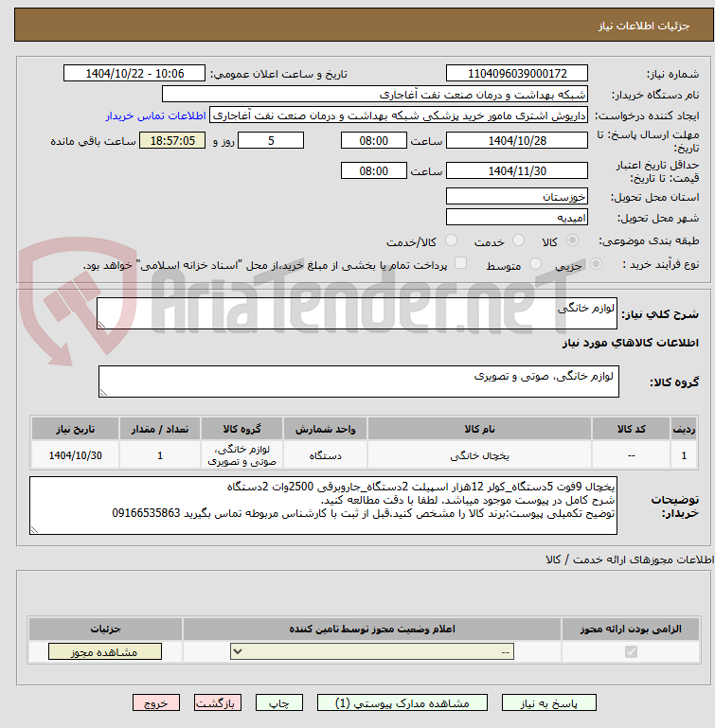This screenshot has height=728, width=715.
Task: Click the ردیف column header
Action: [684, 429]
